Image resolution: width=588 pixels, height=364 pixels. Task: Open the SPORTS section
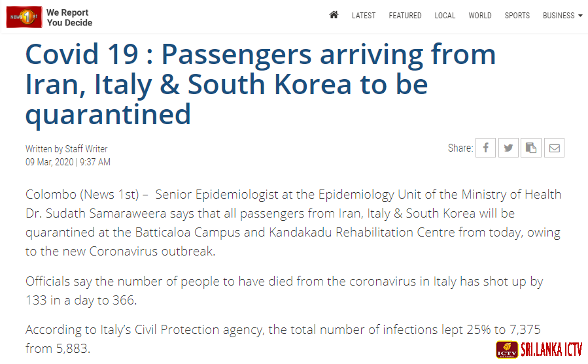point(517,16)
